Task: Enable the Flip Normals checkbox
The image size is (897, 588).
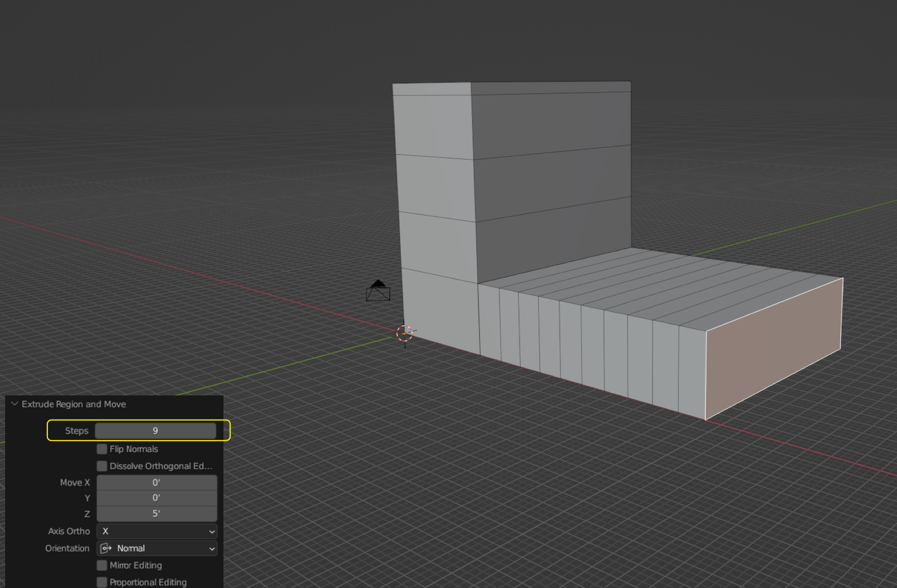Action: [102, 449]
